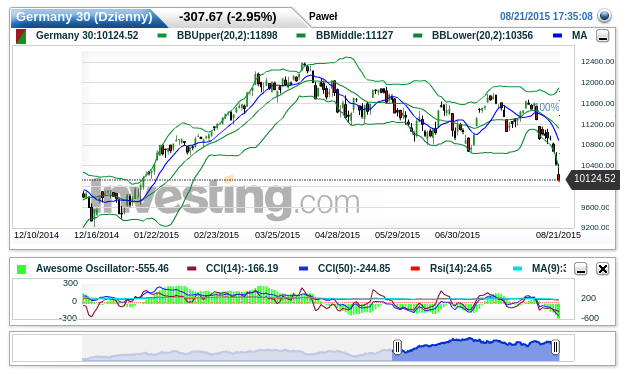Click the light gray unselected navigator region
Viewport: 626px width, 374px height.
[238, 348]
